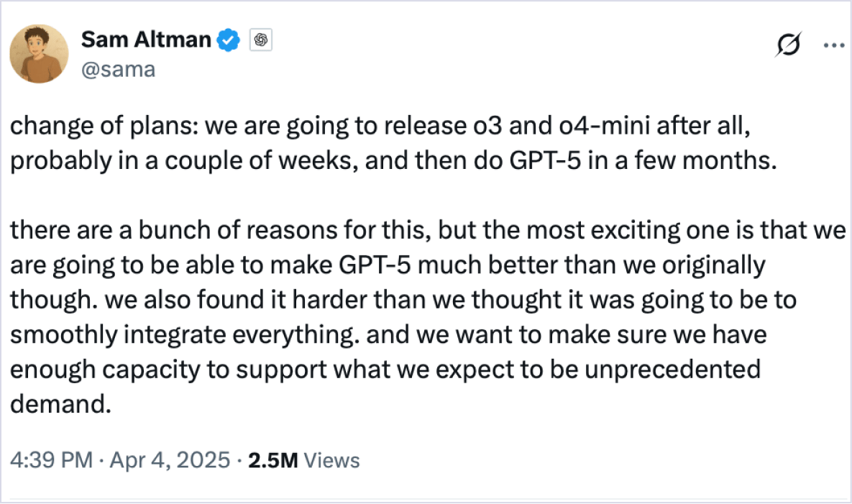Open the three-dot more options menu

[833, 45]
